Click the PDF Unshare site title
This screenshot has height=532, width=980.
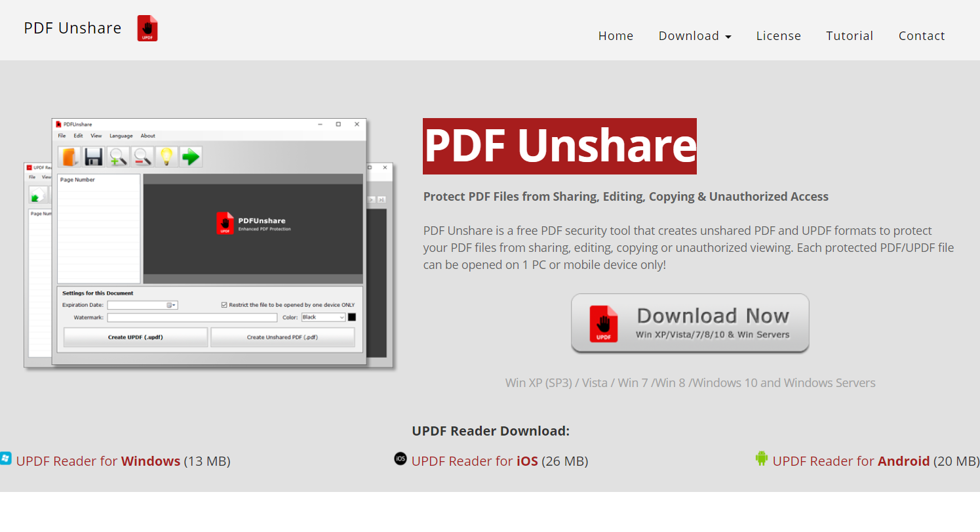tap(73, 28)
